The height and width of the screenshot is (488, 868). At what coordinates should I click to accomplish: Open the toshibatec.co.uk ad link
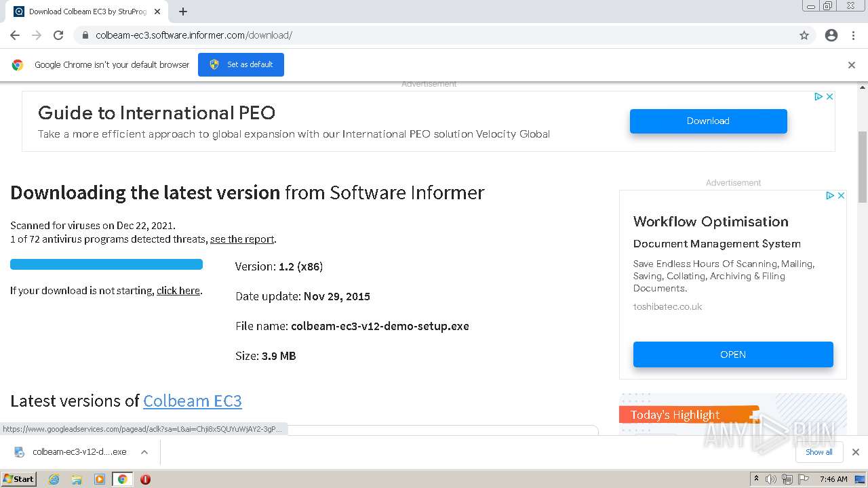point(667,307)
